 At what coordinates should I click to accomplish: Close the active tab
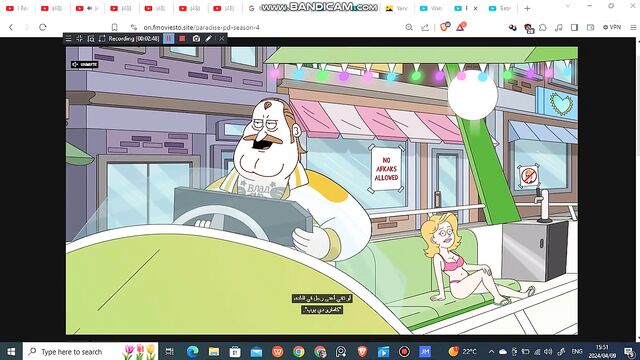coord(476,8)
